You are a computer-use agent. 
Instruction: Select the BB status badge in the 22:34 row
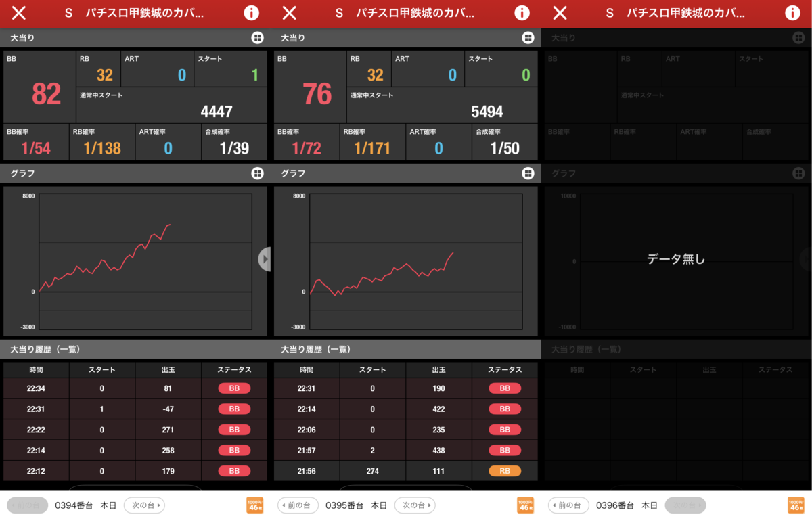(234, 388)
